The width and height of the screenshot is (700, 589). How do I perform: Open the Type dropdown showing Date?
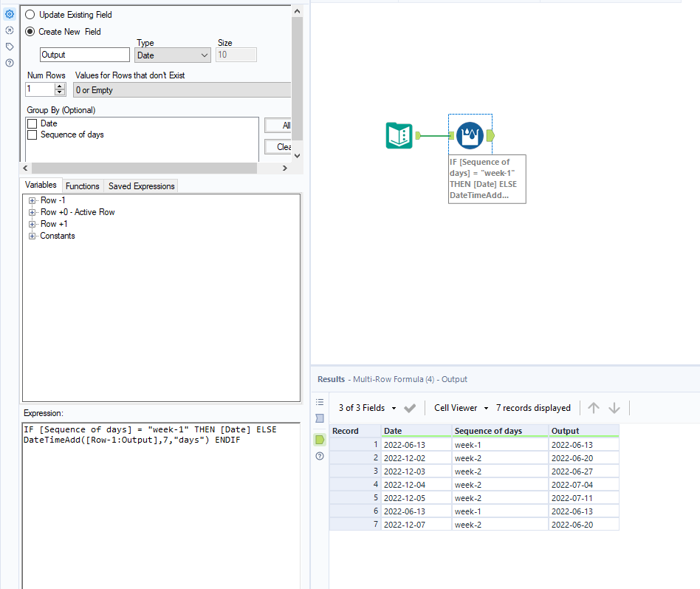point(204,55)
